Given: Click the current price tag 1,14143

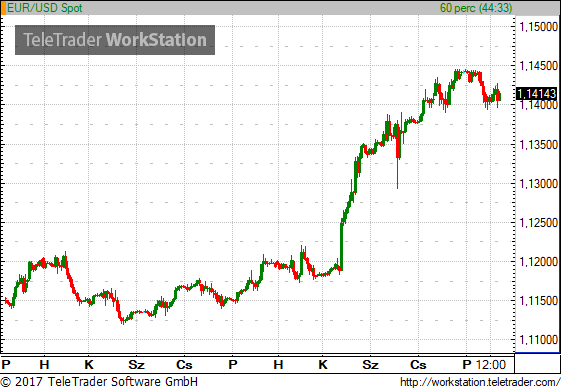Looking at the screenshot, I should [x=537, y=94].
